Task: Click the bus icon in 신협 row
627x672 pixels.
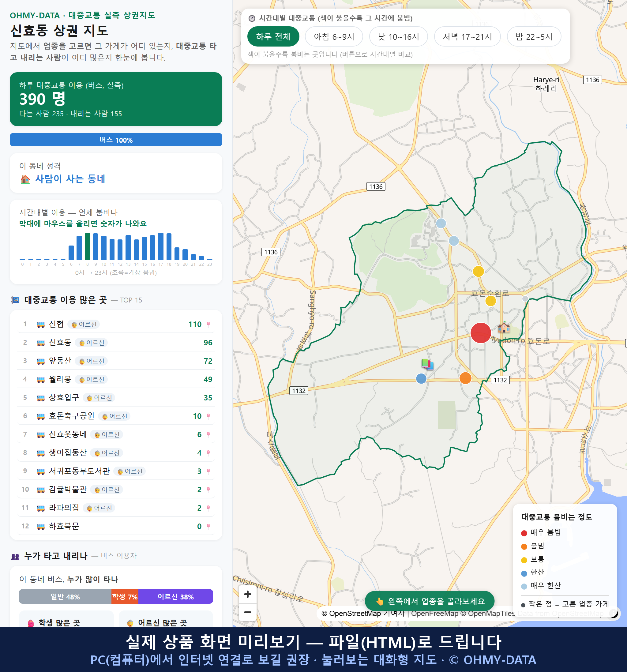Action: (x=40, y=325)
